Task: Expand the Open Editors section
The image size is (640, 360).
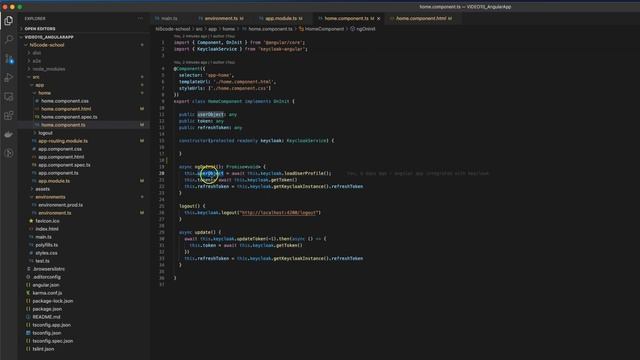Action: pyautogui.click(x=40, y=29)
